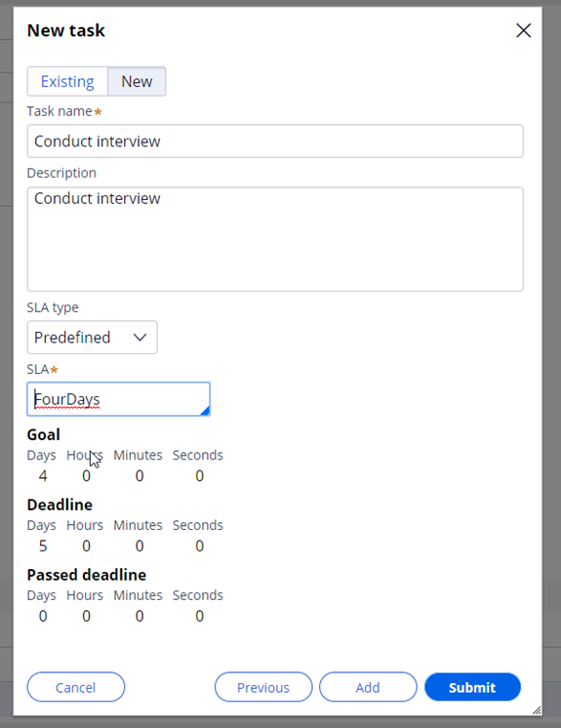Click the Add button

[x=368, y=687]
